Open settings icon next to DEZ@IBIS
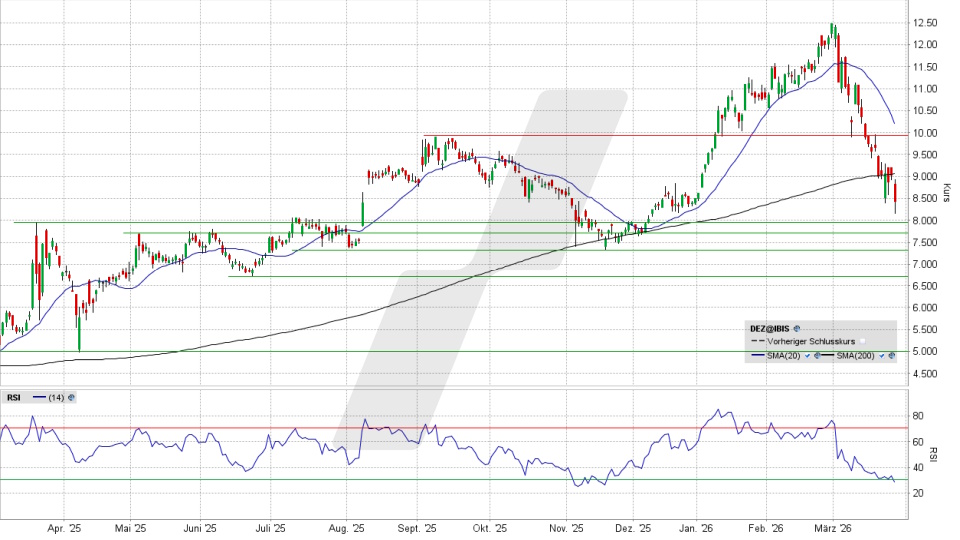This screenshot has width=960, height=540. pyautogui.click(x=798, y=328)
